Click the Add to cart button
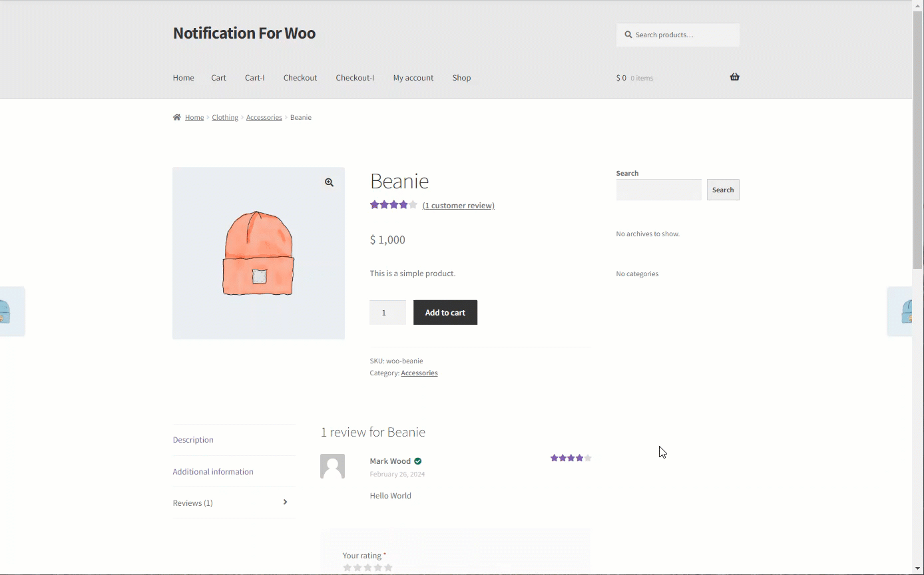 (x=445, y=313)
